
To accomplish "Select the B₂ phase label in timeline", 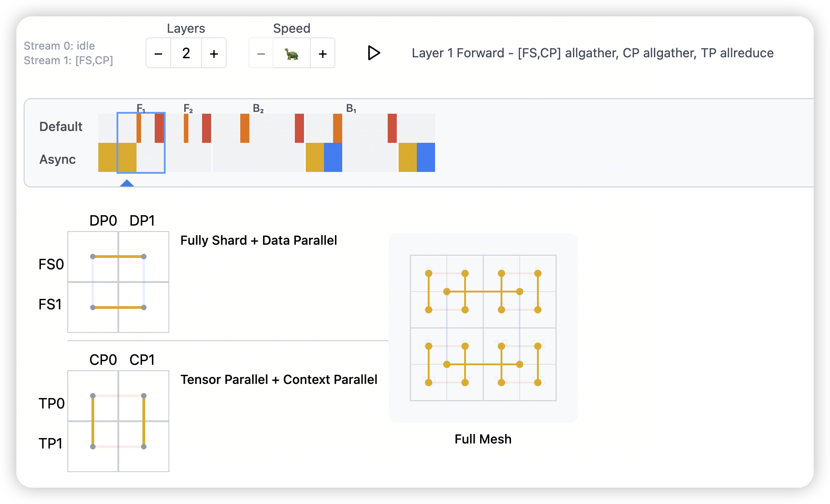I will point(258,109).
